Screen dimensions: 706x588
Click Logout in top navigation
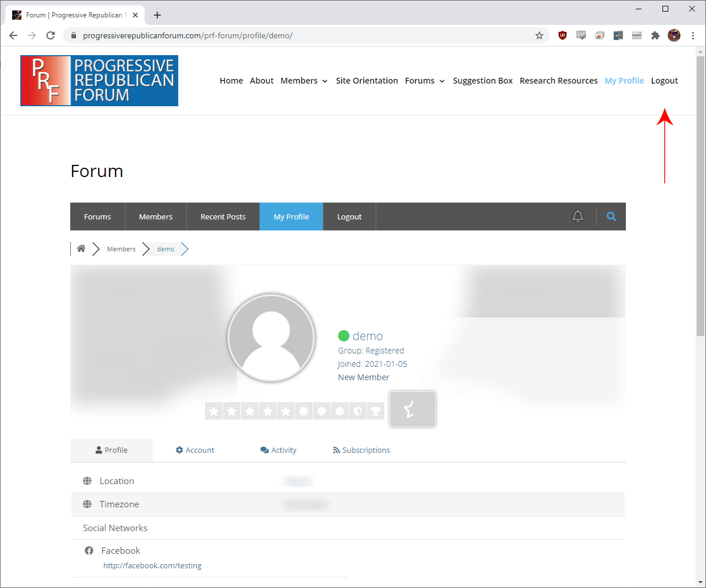pos(664,81)
